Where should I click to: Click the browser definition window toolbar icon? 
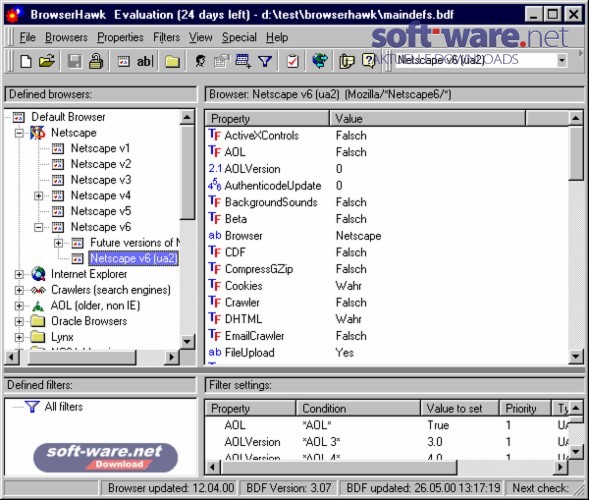124,61
